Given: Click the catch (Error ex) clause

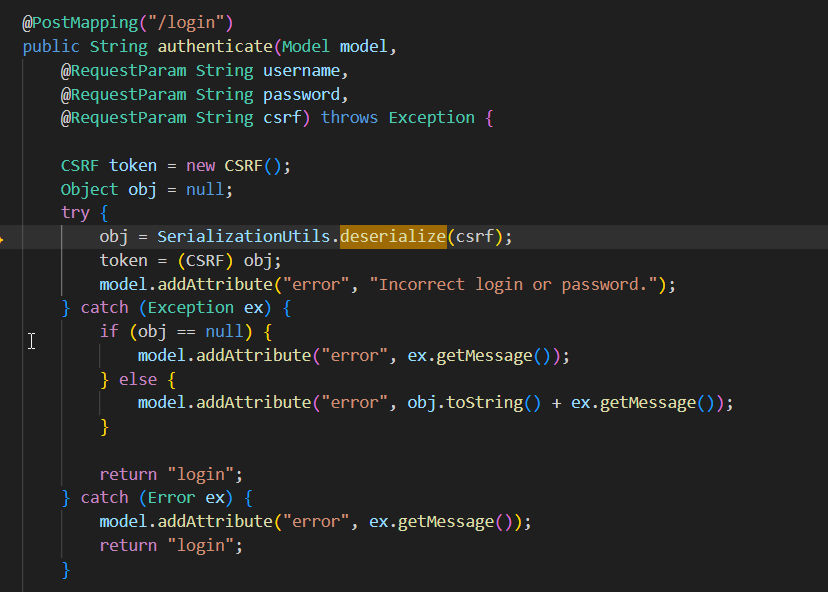Looking at the screenshot, I should [x=158, y=497].
